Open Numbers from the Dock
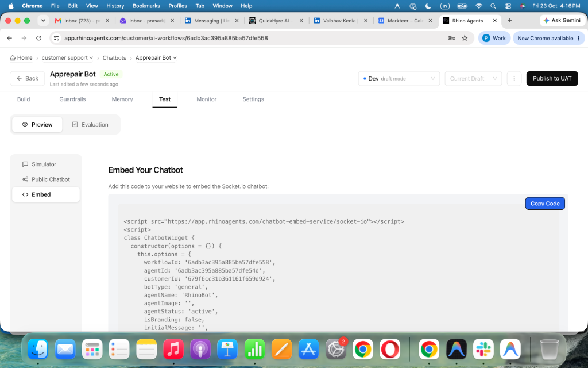The height and width of the screenshot is (368, 588). coord(254,349)
